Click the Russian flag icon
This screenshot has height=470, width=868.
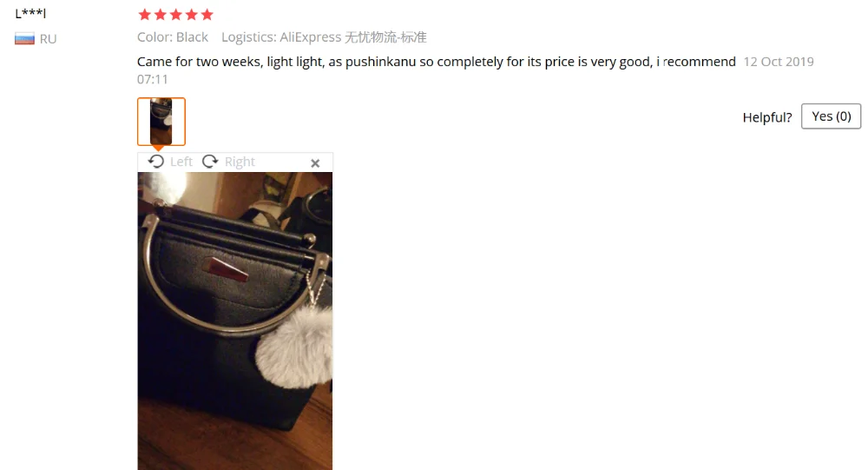tap(24, 39)
